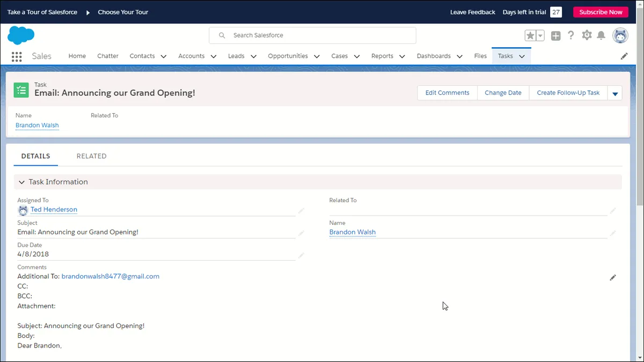Click the user avatar profile icon
644x362 pixels.
point(620,35)
